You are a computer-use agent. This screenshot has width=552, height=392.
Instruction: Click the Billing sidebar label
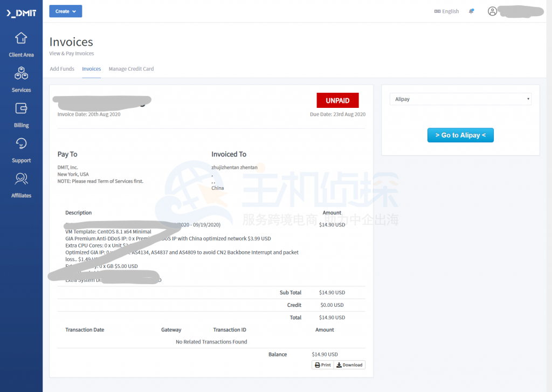21,125
